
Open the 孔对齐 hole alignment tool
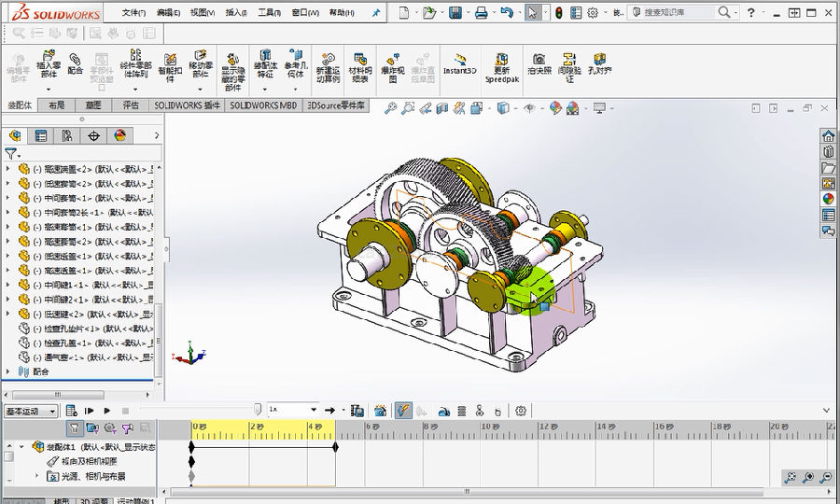[x=599, y=61]
